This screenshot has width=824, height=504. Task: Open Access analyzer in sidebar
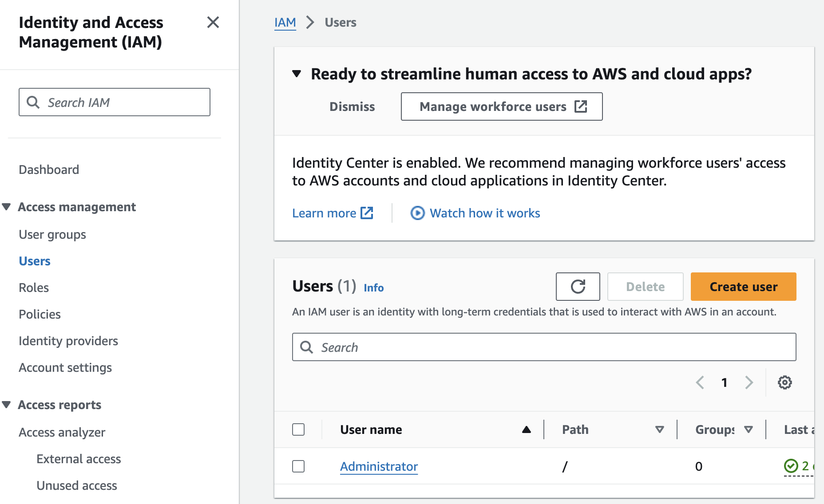[x=62, y=432]
